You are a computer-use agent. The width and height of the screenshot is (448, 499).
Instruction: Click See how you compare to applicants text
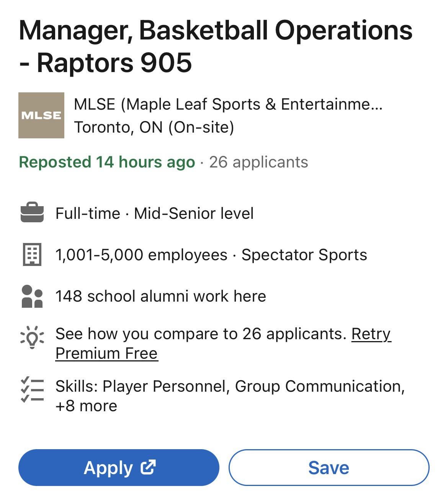(x=201, y=334)
